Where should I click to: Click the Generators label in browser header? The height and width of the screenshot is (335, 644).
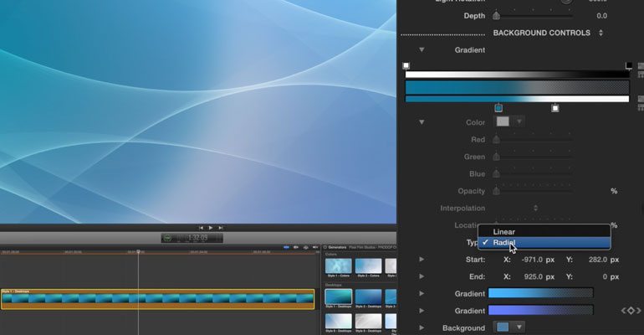[x=337, y=247]
